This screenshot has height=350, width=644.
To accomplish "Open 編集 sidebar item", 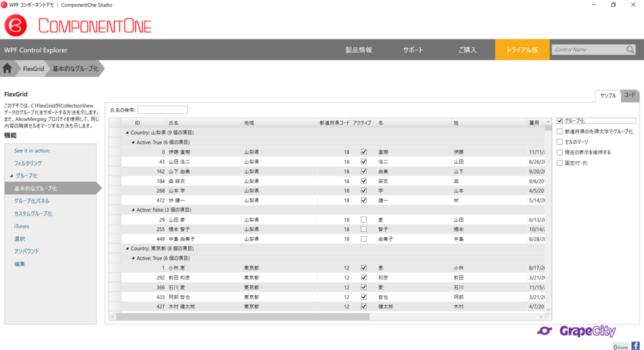I will (x=19, y=264).
